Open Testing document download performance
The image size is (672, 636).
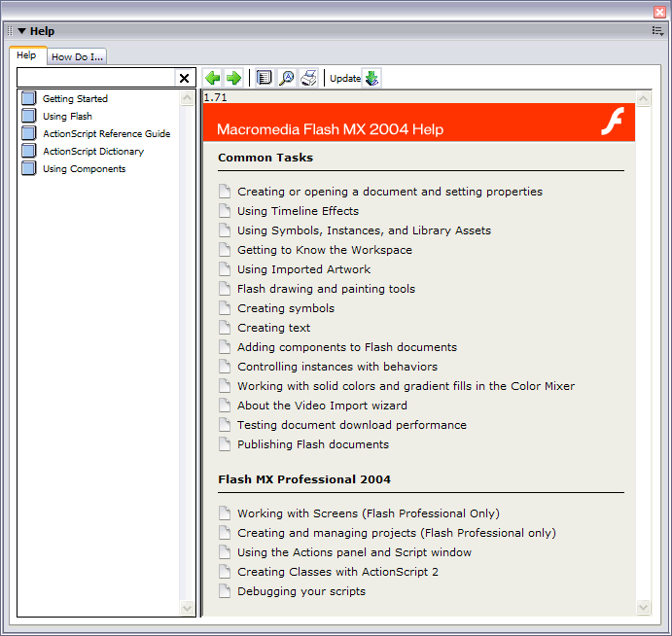[x=352, y=425]
